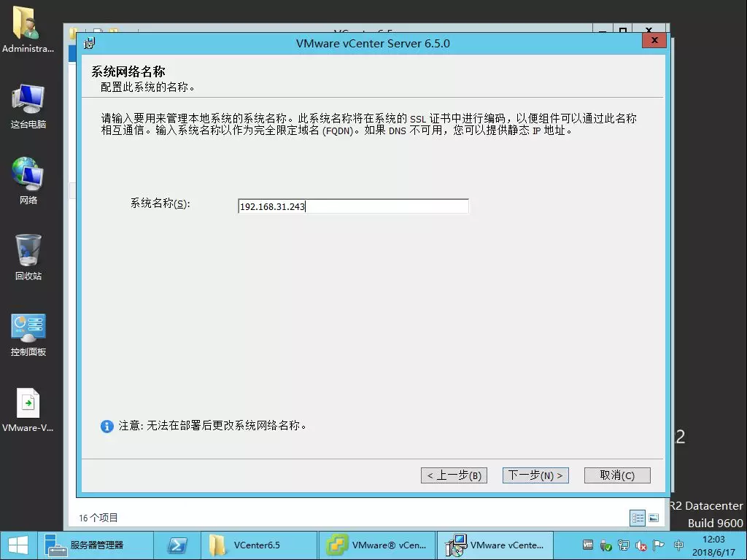
Task: Open the Administrator folder desktop icon
Action: point(27,29)
